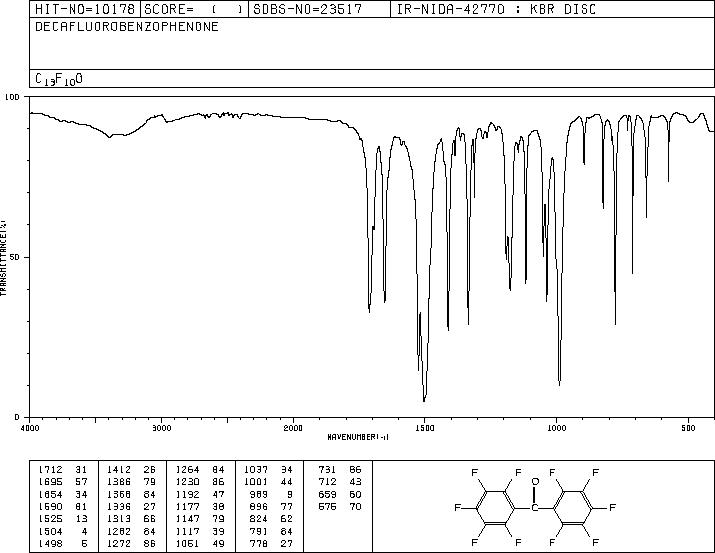Click the TRANSMITTANCE vertical axis title
The height and width of the screenshot is (553, 715).
click(3, 258)
